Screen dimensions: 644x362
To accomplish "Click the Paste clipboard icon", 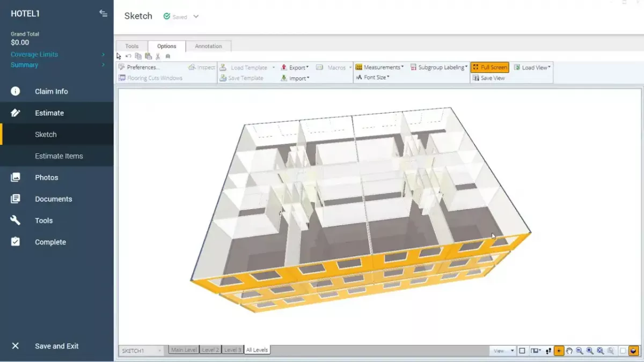I will click(148, 56).
